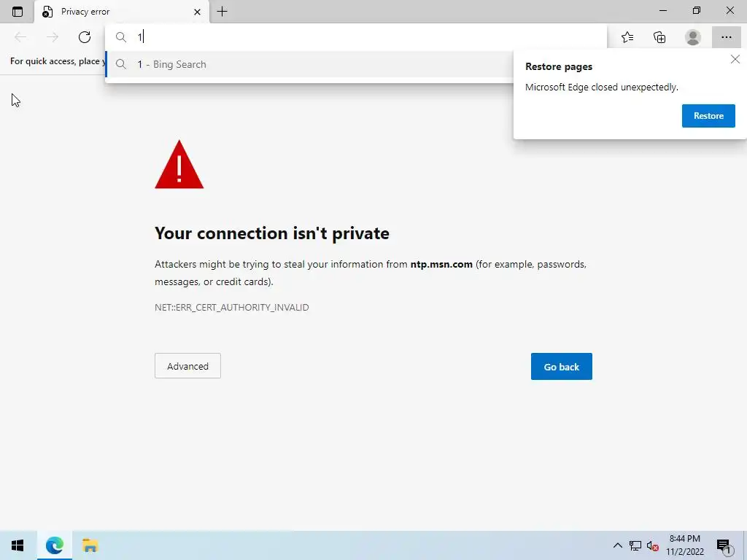Click the browser forward arrow
This screenshot has width=747, height=560.
pos(53,36)
